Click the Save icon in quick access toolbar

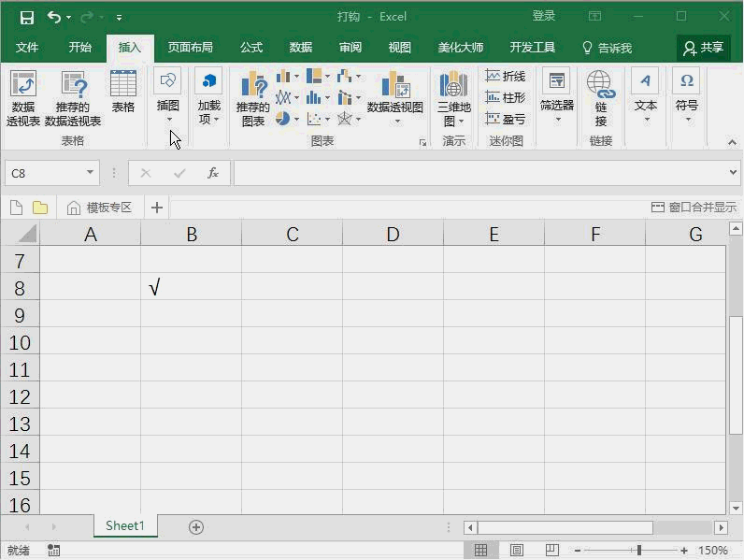click(x=27, y=18)
